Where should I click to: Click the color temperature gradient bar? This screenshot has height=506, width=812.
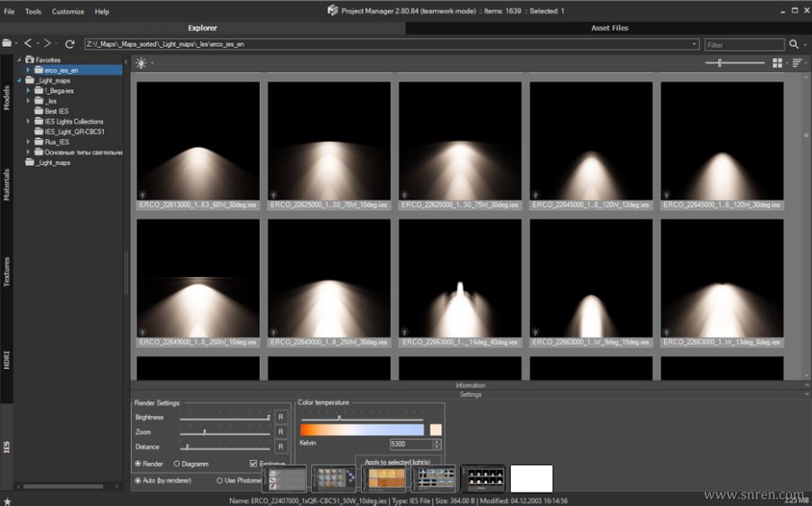[362, 430]
